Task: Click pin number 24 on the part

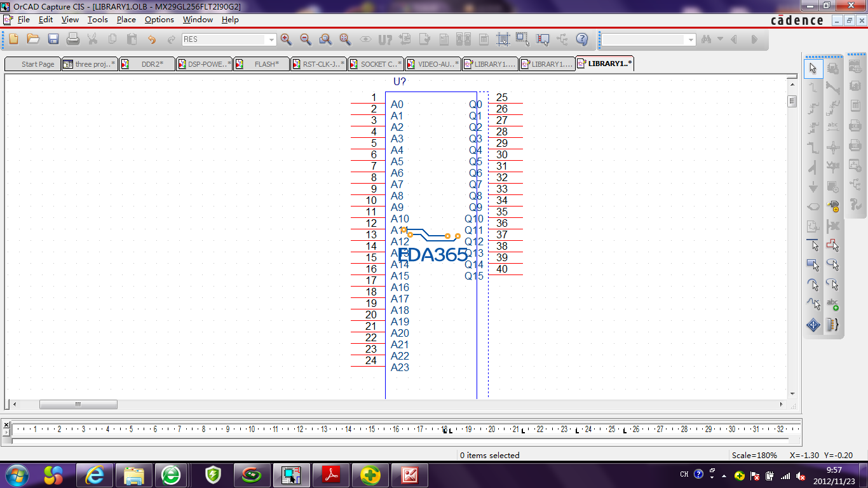Action: pyautogui.click(x=371, y=360)
